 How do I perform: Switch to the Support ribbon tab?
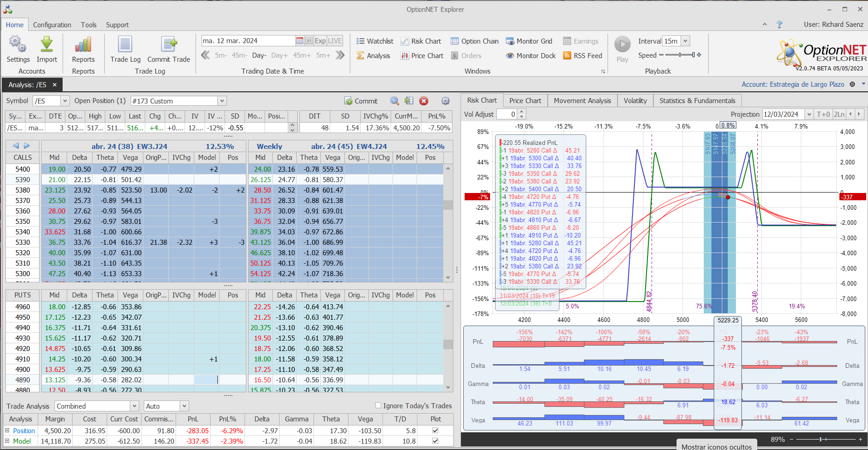point(118,25)
